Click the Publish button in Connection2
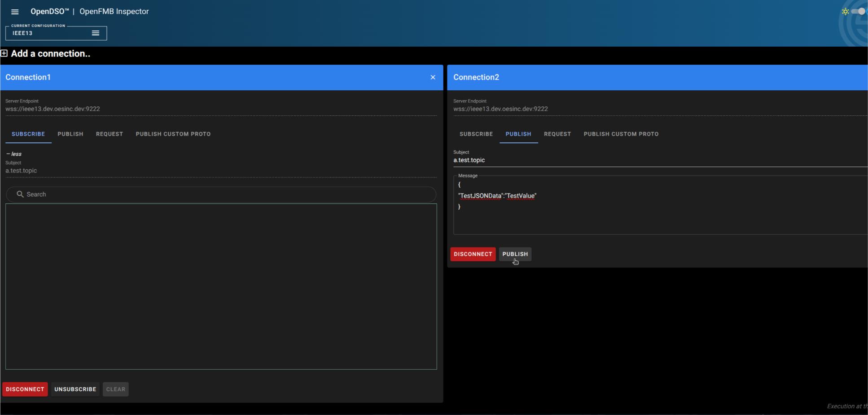868x415 pixels. click(x=515, y=254)
